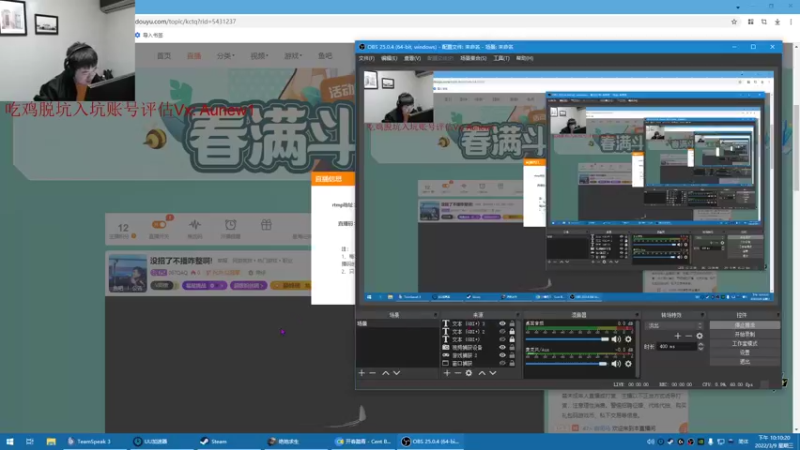
Task: Open the 视频 dropdown in Douyu navigation
Action: click(259, 56)
